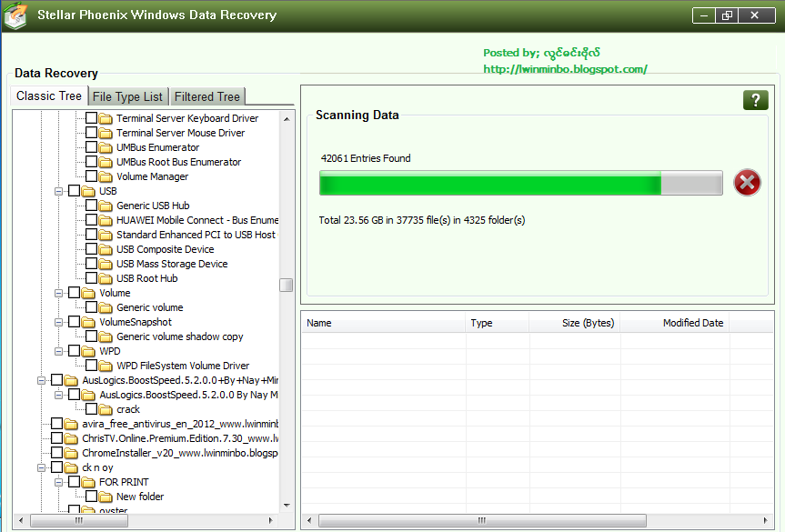Viewport: 785px width, 532px height.
Task: Check the New folder checkbox
Action: 91,496
